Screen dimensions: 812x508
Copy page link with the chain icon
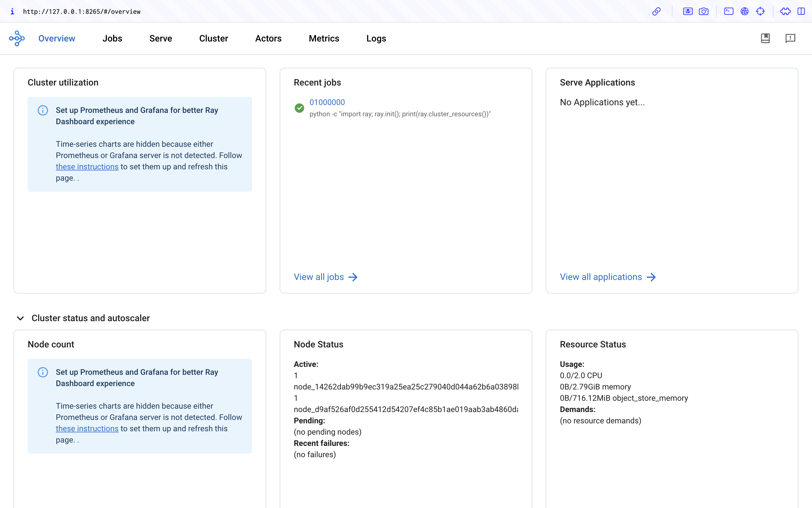tap(656, 11)
